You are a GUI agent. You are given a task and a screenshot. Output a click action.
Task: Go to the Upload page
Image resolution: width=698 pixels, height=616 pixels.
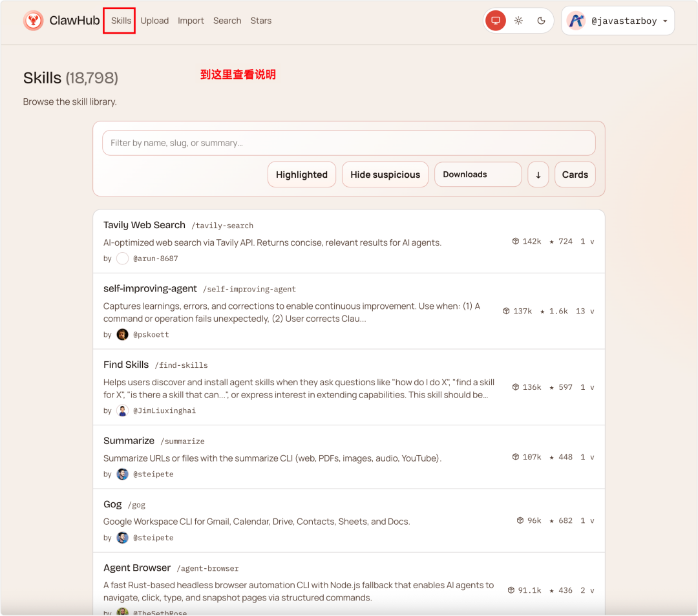coord(154,21)
